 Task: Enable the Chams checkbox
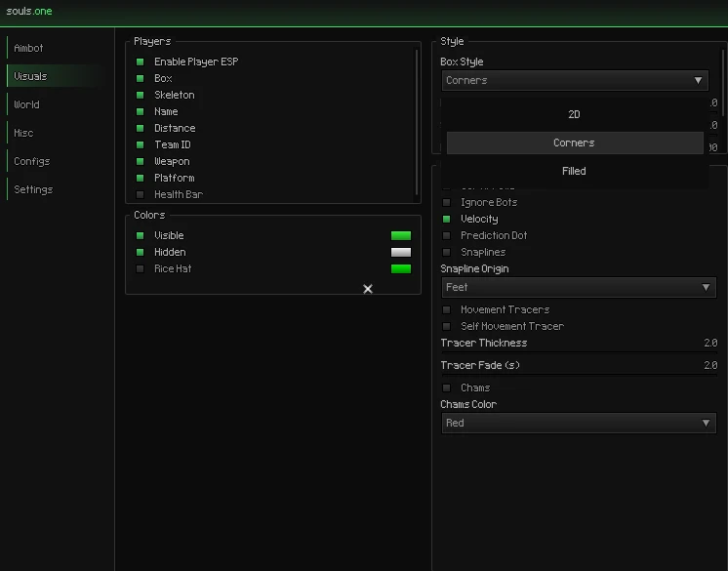coord(447,387)
